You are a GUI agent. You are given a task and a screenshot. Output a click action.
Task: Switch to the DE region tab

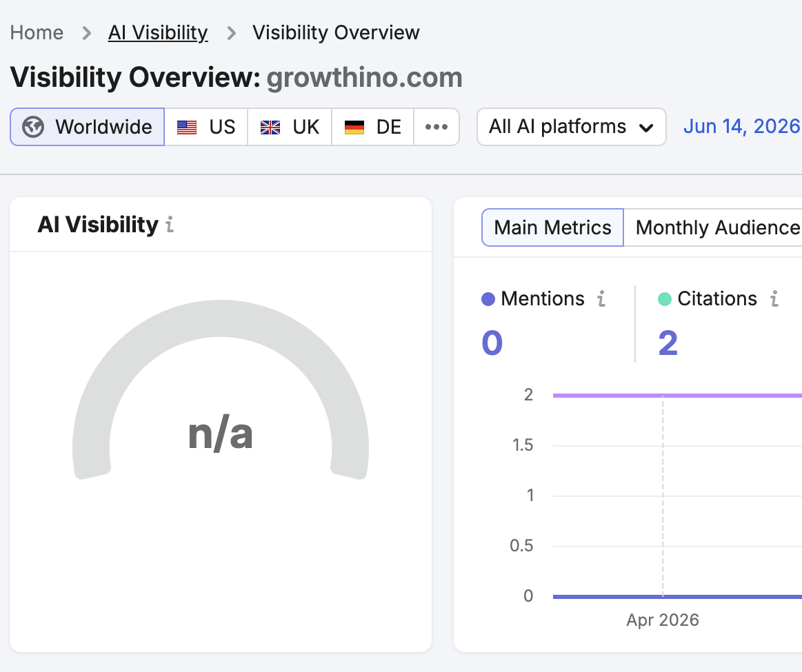click(x=372, y=127)
